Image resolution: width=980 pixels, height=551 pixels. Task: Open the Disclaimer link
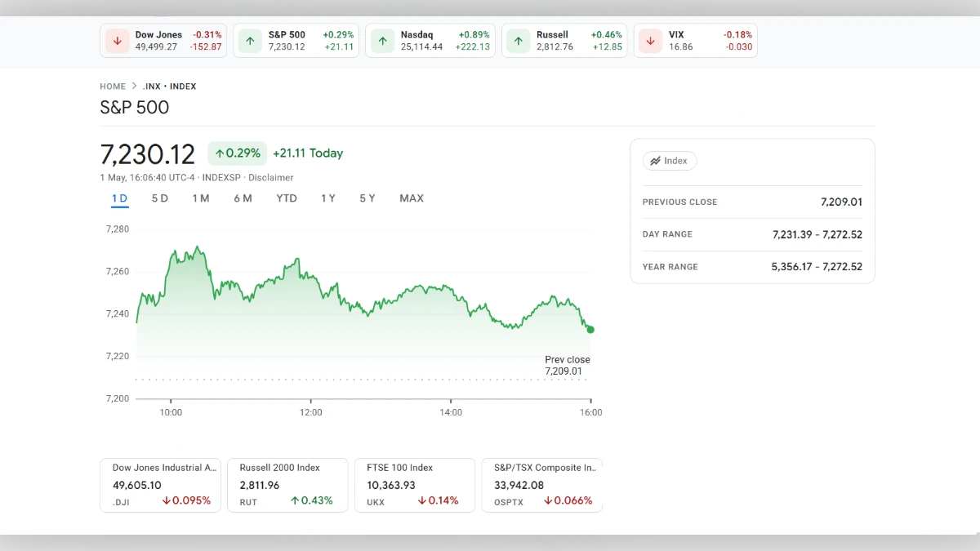(x=271, y=178)
